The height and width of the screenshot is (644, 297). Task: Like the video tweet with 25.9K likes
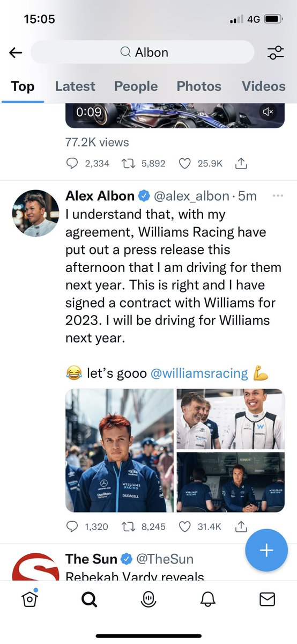pyautogui.click(x=185, y=164)
